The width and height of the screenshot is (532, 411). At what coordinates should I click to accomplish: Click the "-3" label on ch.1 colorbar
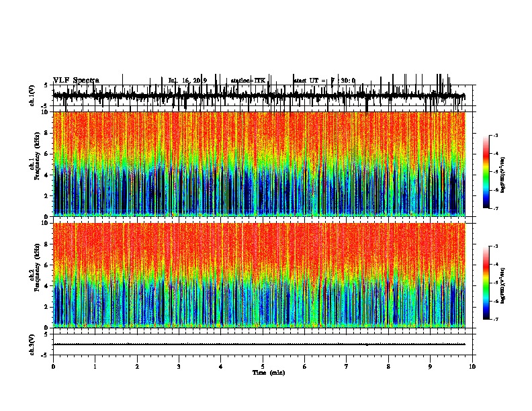point(495,135)
